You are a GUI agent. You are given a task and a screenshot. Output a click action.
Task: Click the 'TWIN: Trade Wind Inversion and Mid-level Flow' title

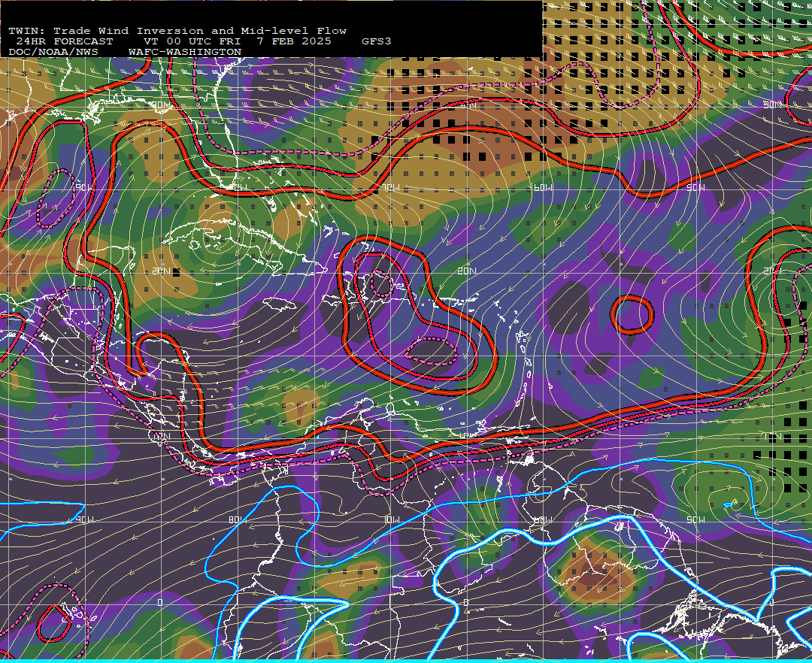177,31
